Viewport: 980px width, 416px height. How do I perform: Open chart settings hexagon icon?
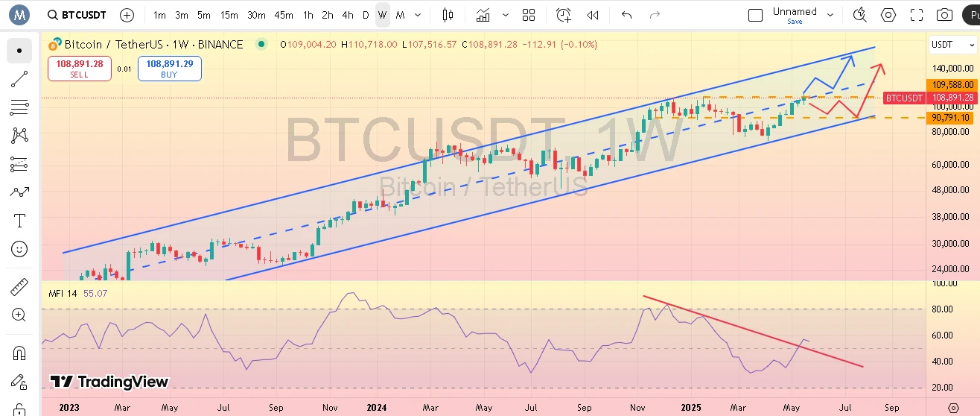pos(888,15)
